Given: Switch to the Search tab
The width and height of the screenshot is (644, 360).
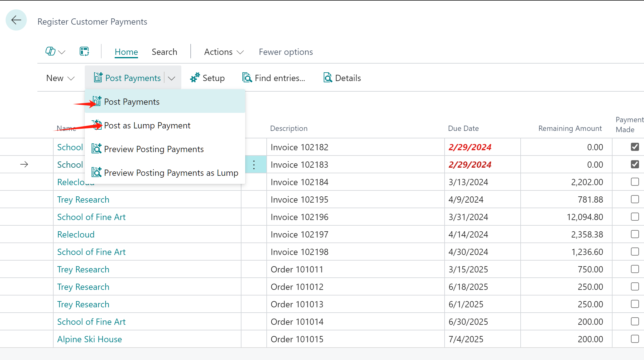Looking at the screenshot, I should point(164,52).
